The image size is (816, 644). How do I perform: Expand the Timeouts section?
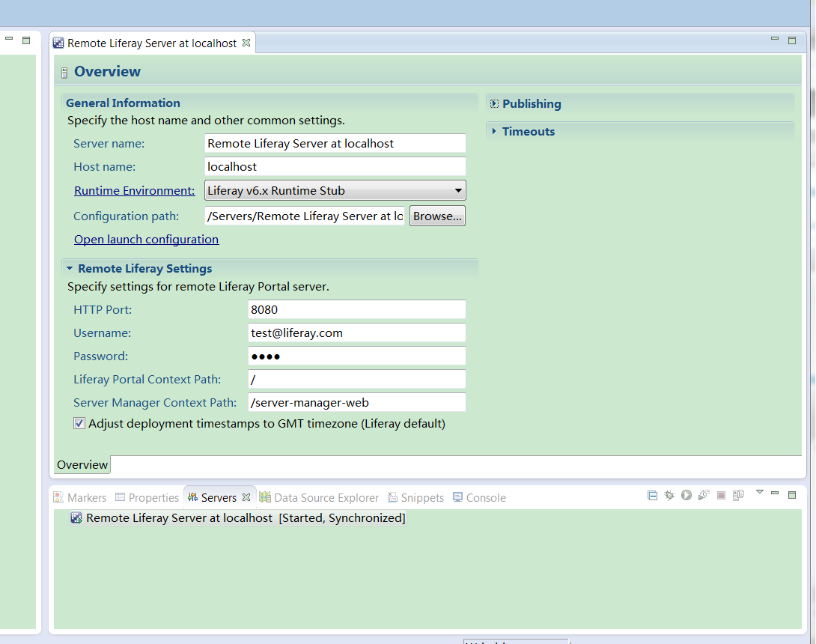pos(494,132)
